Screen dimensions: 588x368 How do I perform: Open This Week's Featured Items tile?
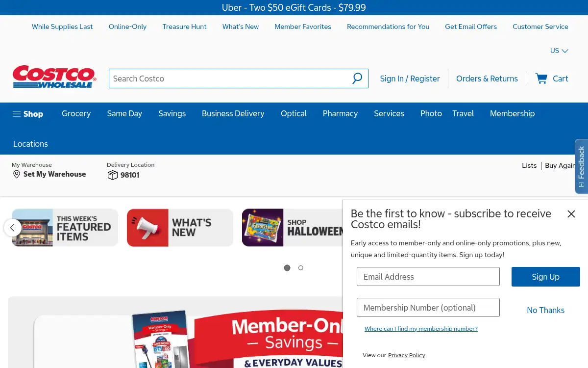pos(65,228)
